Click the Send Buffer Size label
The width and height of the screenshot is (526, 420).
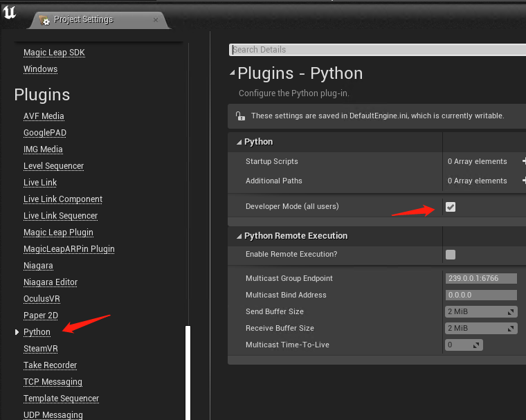point(274,311)
